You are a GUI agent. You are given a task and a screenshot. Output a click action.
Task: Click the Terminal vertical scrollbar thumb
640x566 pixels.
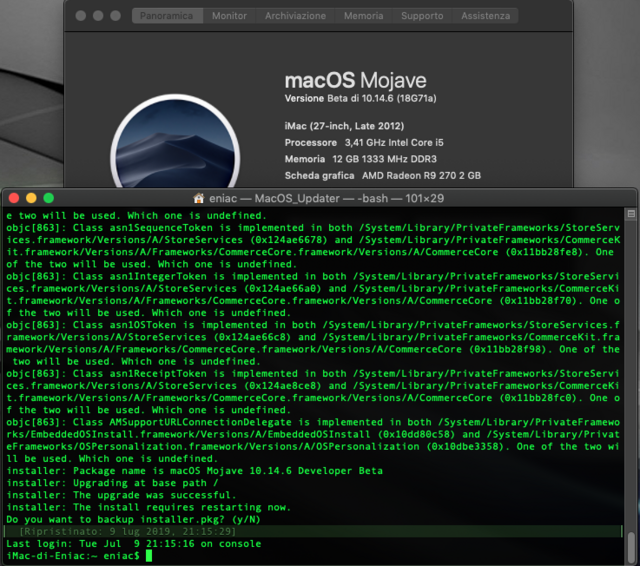(631, 547)
